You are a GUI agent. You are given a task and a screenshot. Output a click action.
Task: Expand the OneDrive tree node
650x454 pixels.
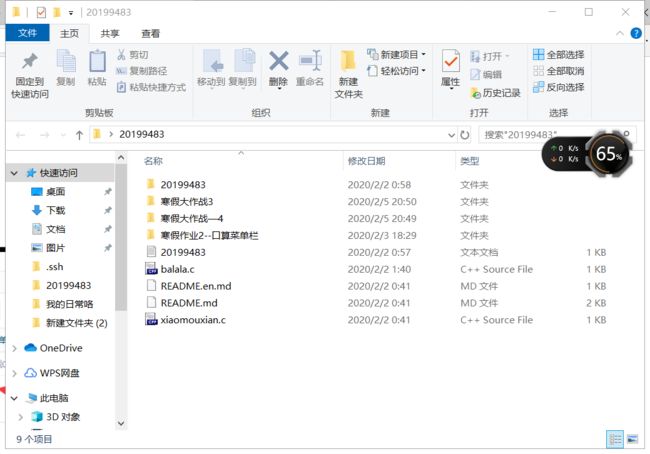(15, 348)
